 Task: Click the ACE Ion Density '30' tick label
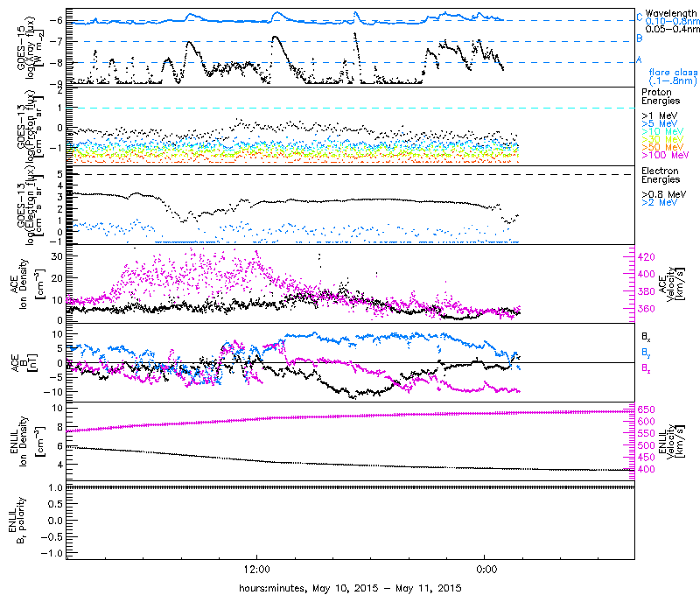point(57,256)
